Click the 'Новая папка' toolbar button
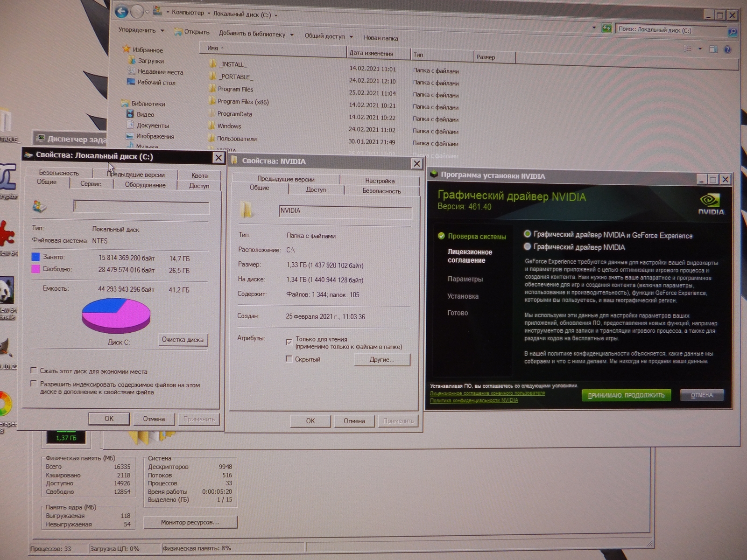This screenshot has width=747, height=560. pos(381,38)
